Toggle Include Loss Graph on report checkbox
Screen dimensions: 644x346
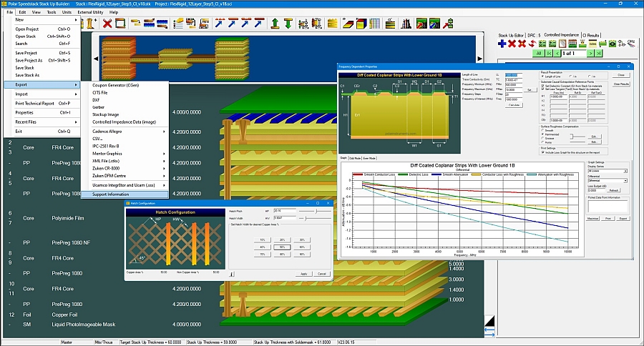(542, 152)
